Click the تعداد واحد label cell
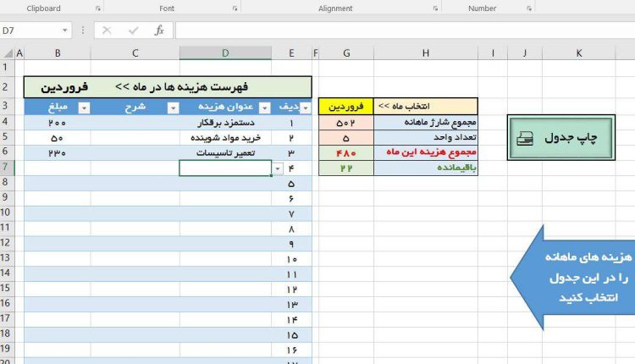The height and width of the screenshot is (364, 635). tap(426, 138)
